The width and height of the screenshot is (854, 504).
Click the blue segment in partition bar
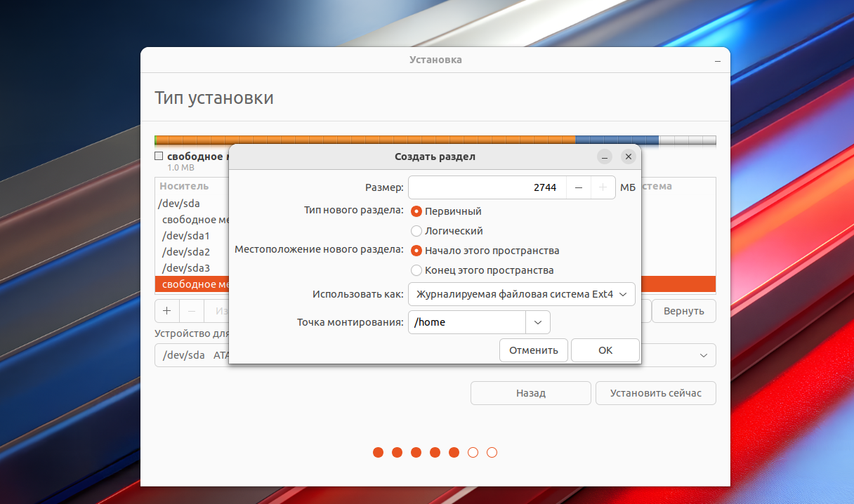[616, 140]
